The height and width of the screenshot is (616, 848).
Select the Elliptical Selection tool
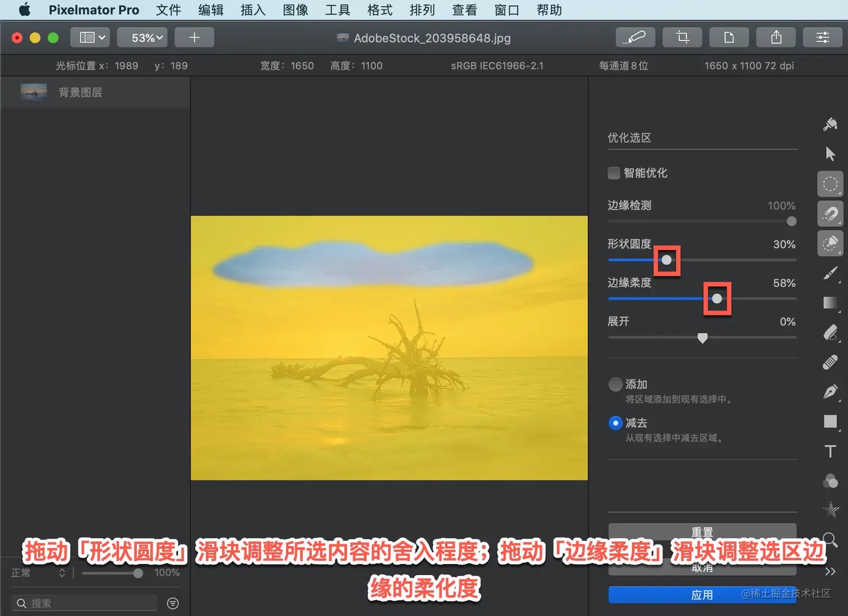[x=830, y=184]
